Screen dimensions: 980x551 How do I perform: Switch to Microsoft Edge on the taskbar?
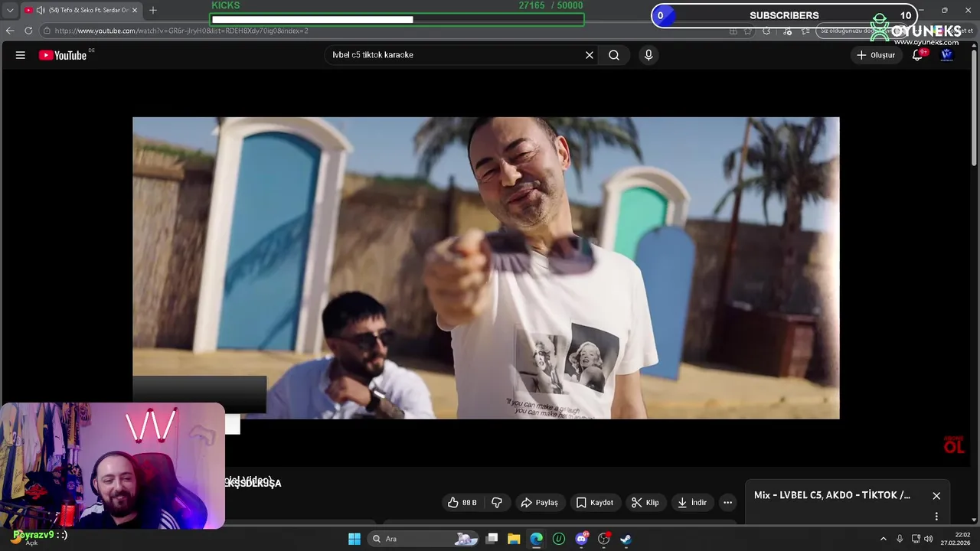(537, 539)
